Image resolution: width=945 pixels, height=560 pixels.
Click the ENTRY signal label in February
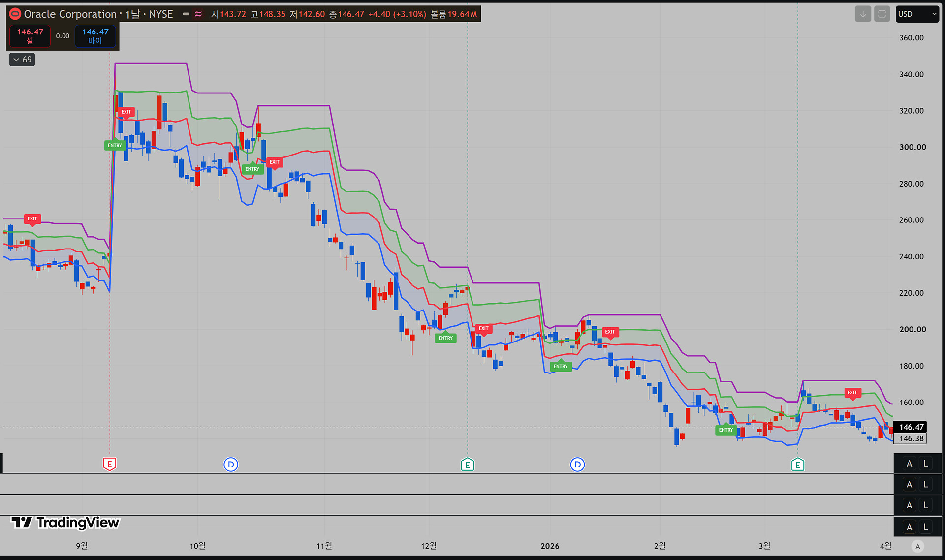coord(726,430)
